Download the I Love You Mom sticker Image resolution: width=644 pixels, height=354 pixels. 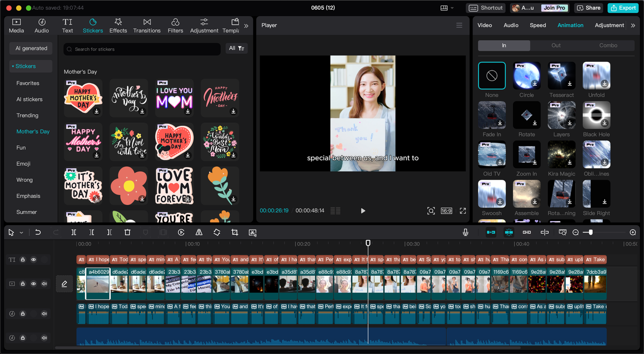click(x=188, y=111)
